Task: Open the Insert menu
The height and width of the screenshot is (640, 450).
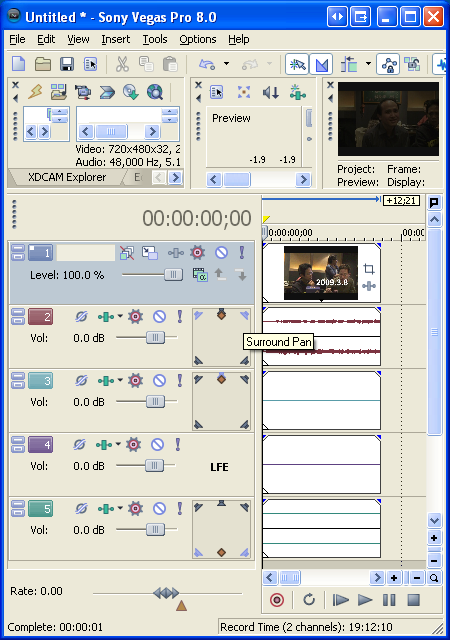Action: pyautogui.click(x=116, y=39)
